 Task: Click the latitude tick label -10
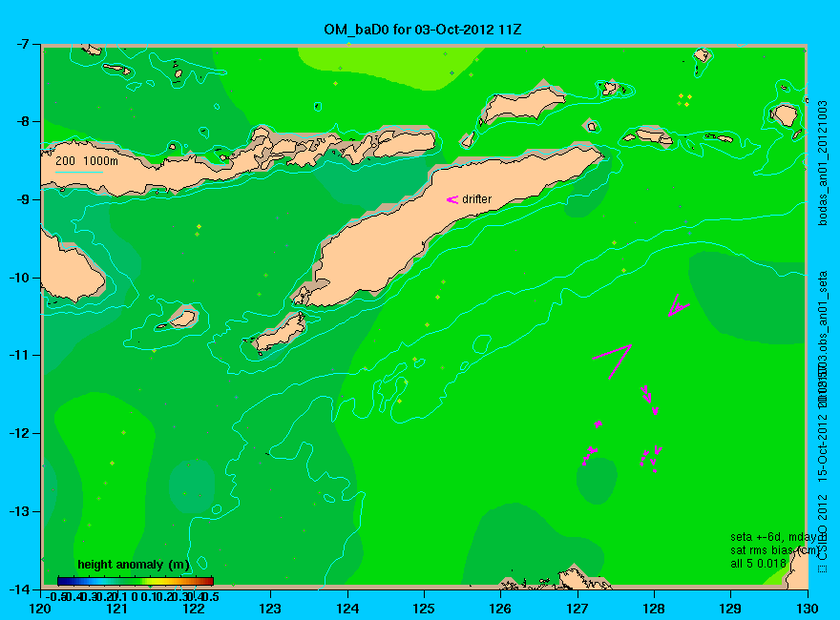(x=18, y=278)
